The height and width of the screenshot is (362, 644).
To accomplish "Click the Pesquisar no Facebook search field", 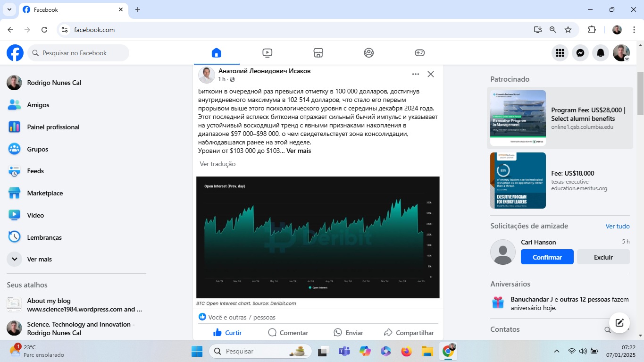I will tap(78, 53).
